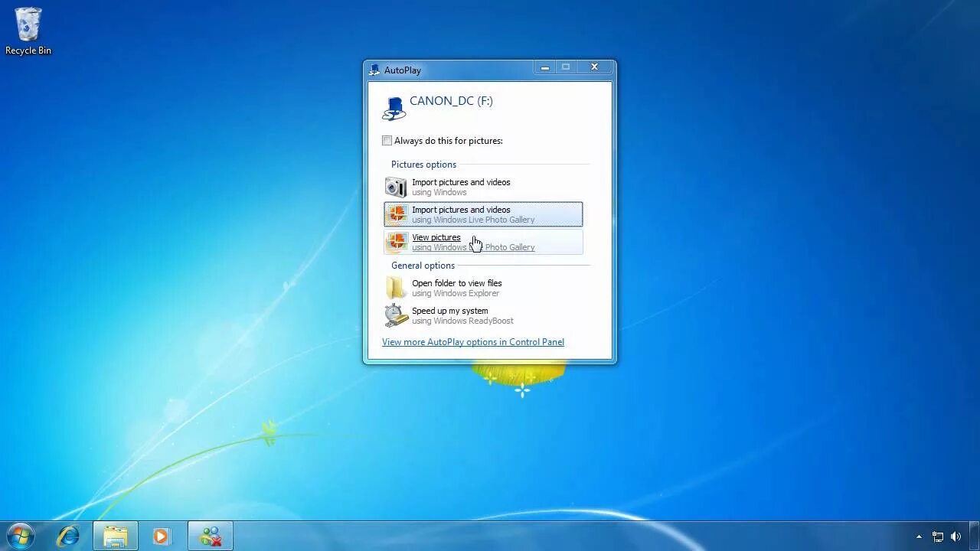Click the AutoPlay title bar icon
980x551 pixels.
click(x=374, y=70)
